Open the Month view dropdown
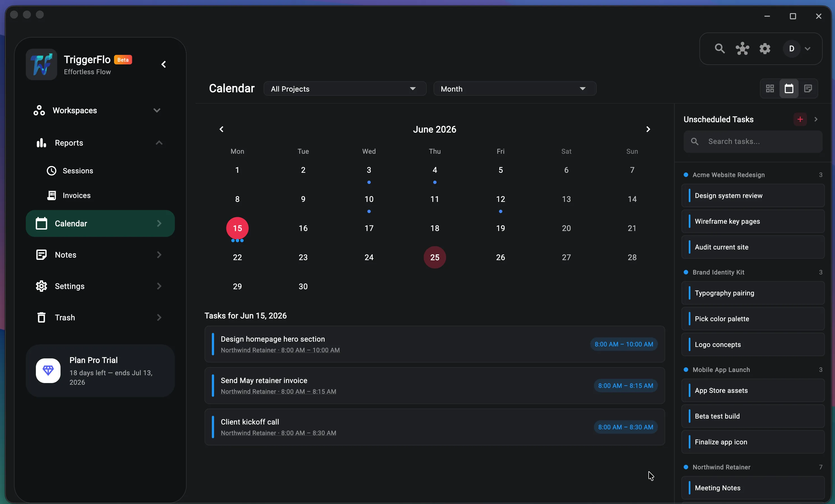Image resolution: width=835 pixels, height=504 pixels. (x=515, y=89)
